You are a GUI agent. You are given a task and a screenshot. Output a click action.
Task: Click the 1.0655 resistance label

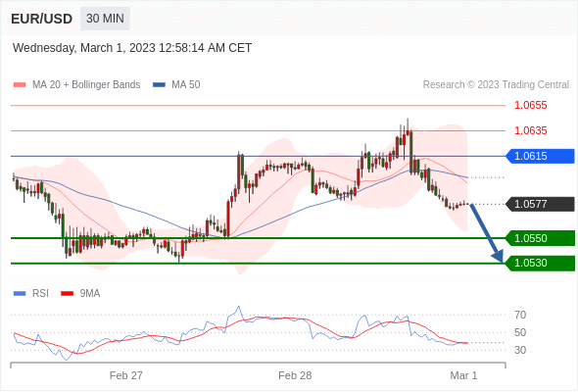tap(530, 105)
